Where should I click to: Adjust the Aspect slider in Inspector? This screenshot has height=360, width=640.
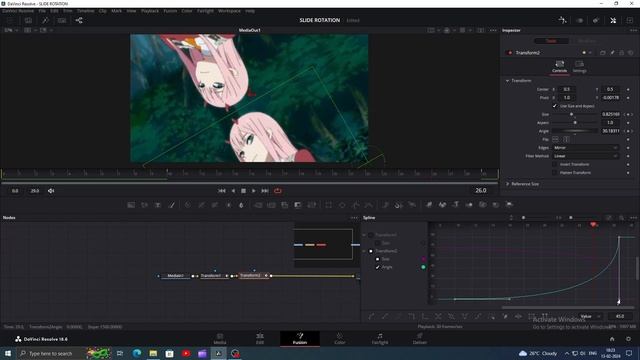coord(575,122)
